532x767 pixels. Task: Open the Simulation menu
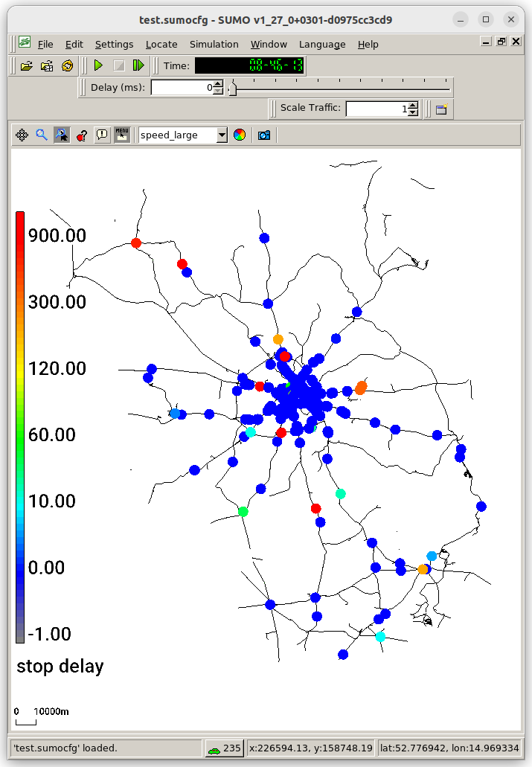click(x=214, y=44)
